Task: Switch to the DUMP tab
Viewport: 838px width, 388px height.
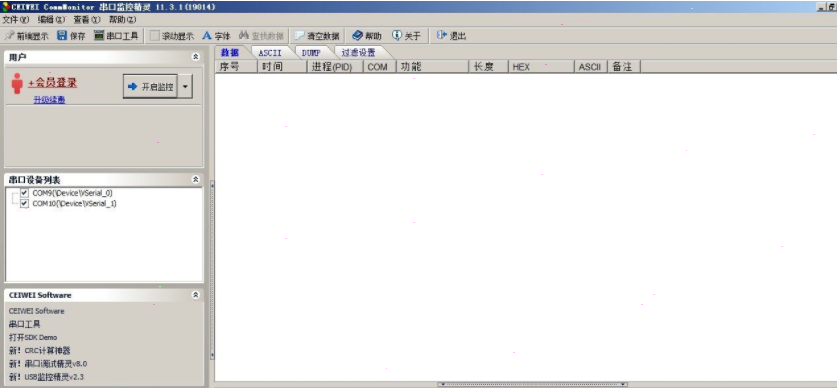Action: [x=311, y=52]
